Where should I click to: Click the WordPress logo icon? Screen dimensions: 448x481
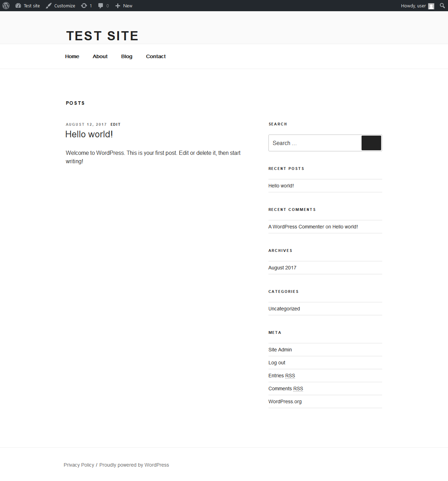[x=6, y=6]
